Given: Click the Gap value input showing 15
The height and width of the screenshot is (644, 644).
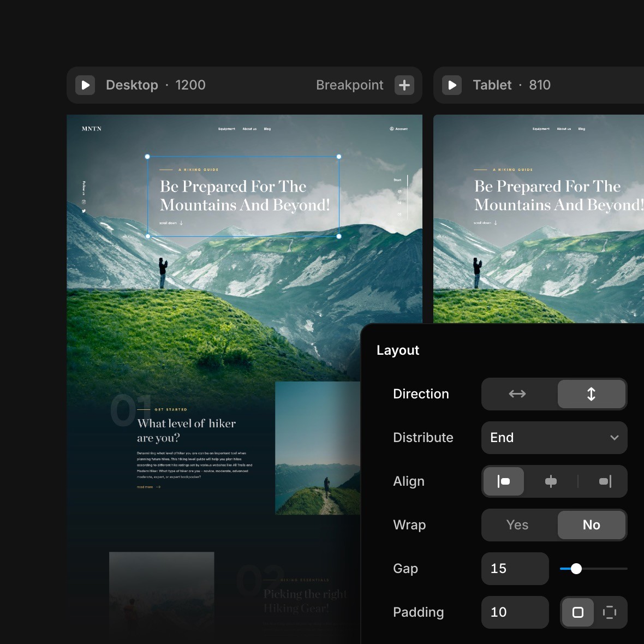Looking at the screenshot, I should tap(514, 569).
